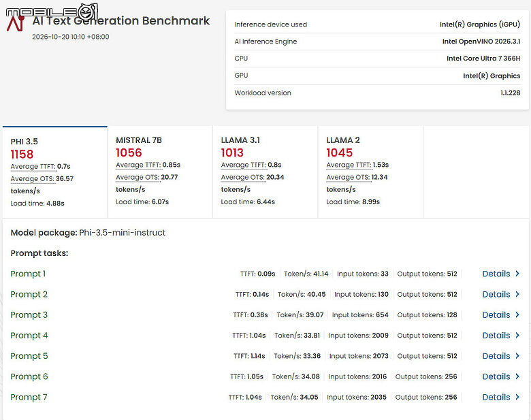Click the Prompt 6 label
This screenshot has height=420, width=531.
click(x=29, y=376)
